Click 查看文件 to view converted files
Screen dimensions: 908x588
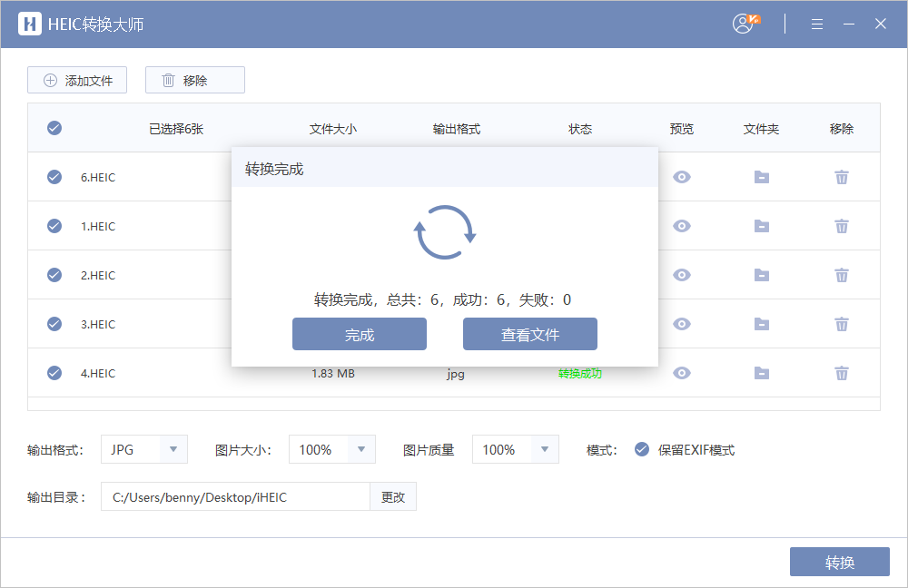pyautogui.click(x=530, y=334)
